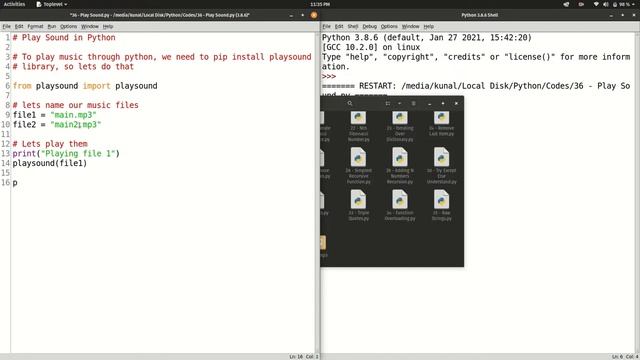The height and width of the screenshot is (360, 640).
Task: Select the "Remove Last Item.py" file icon
Action: click(x=442, y=118)
